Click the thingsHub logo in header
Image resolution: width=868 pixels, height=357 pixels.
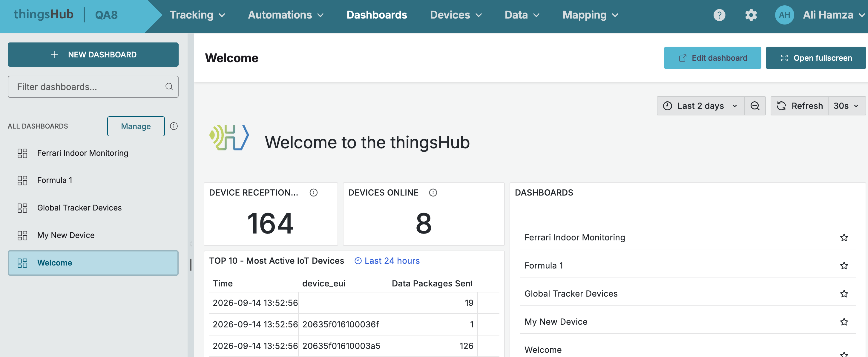(x=44, y=15)
